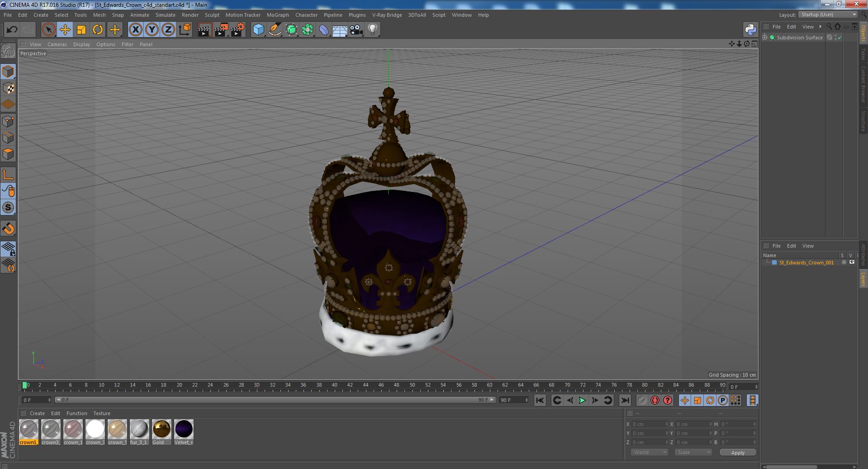Image resolution: width=868 pixels, height=469 pixels.
Task: Switch to Model mode
Action: [9, 72]
